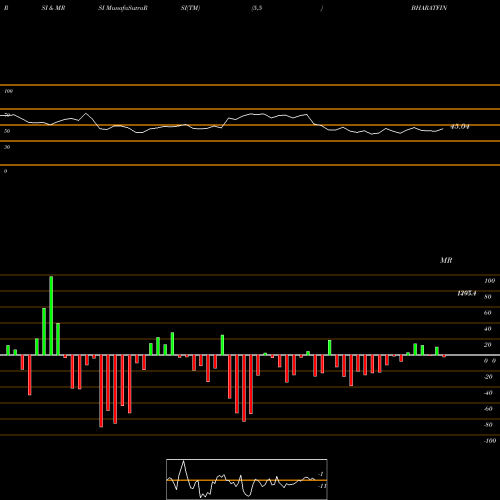Click the BHARATFIN ticker label
Image resolution: width=500 pixels, height=500 pixels.
click(429, 8)
